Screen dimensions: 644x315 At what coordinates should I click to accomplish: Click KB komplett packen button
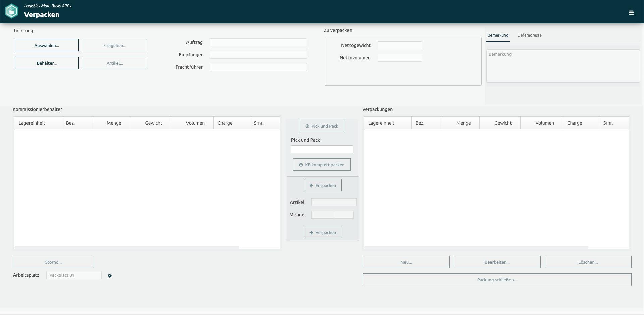pyautogui.click(x=322, y=165)
